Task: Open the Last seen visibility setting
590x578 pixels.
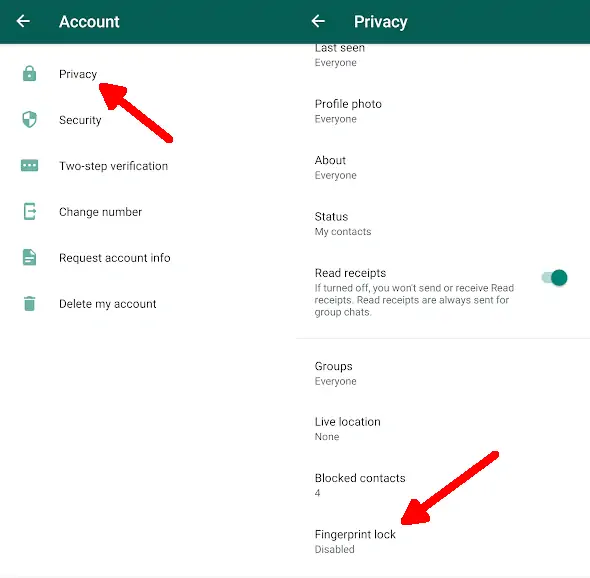Action: (x=442, y=55)
